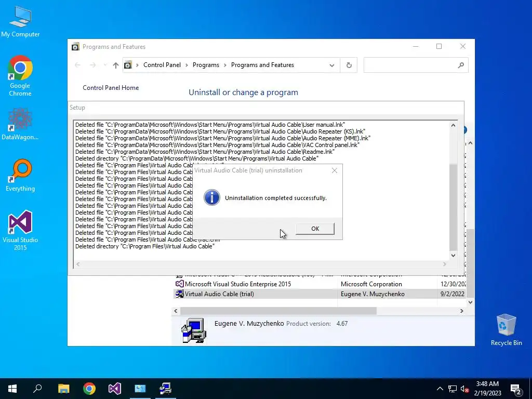532x399 pixels.
Task: Click program list horizontal scrollbar thumb
Action: (x=278, y=311)
